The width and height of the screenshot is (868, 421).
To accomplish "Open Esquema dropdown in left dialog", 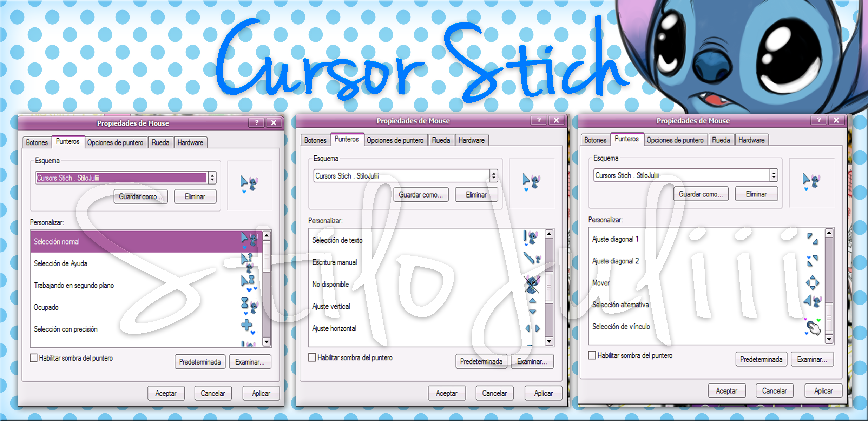I will pyautogui.click(x=212, y=178).
